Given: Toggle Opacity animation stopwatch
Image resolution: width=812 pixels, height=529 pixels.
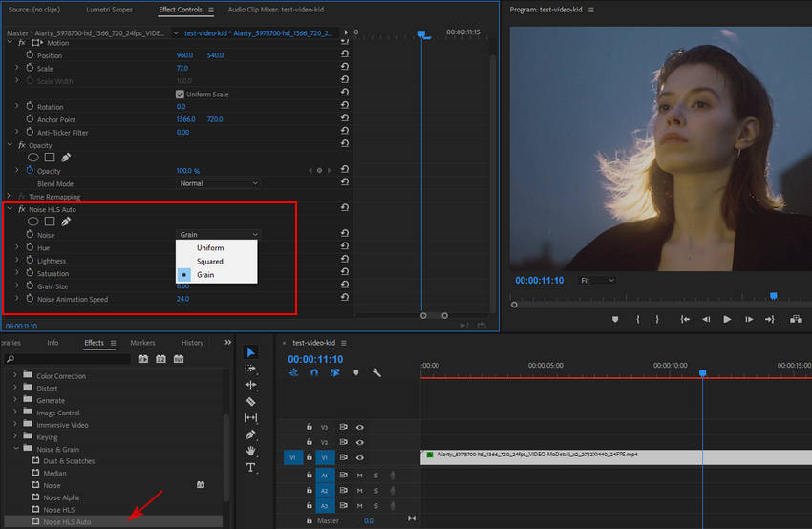Looking at the screenshot, I should point(30,170).
